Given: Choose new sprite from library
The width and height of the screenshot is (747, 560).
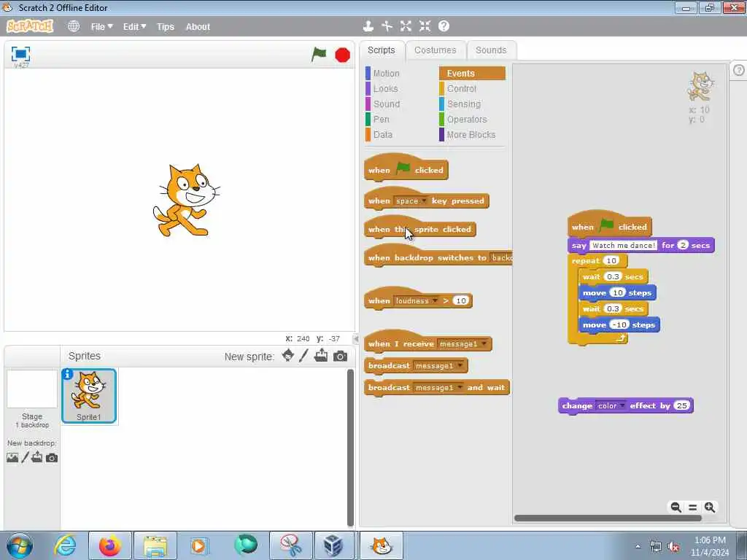Looking at the screenshot, I should (x=287, y=356).
